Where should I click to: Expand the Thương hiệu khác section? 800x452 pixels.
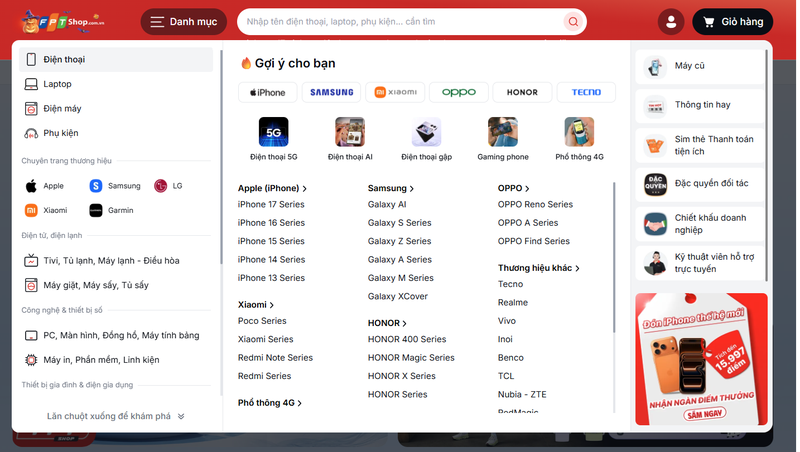click(539, 268)
